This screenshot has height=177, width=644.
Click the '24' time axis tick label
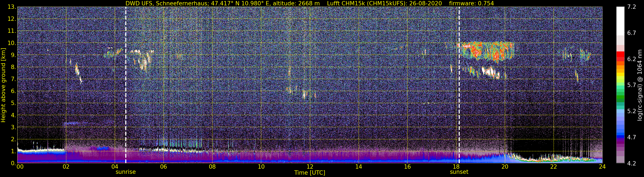(602, 167)
